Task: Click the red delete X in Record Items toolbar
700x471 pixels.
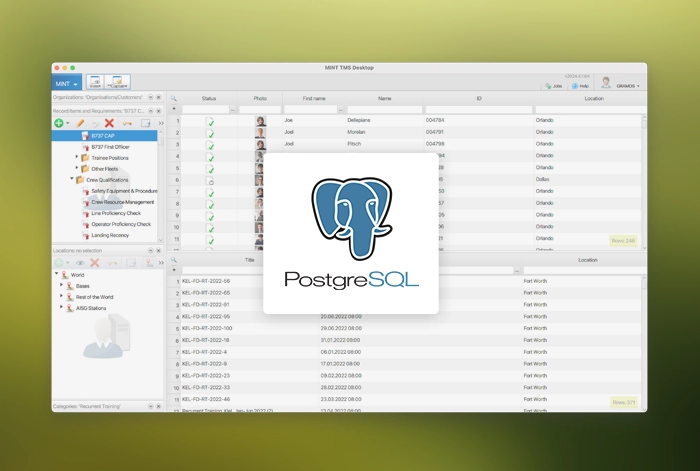Action: pos(109,123)
